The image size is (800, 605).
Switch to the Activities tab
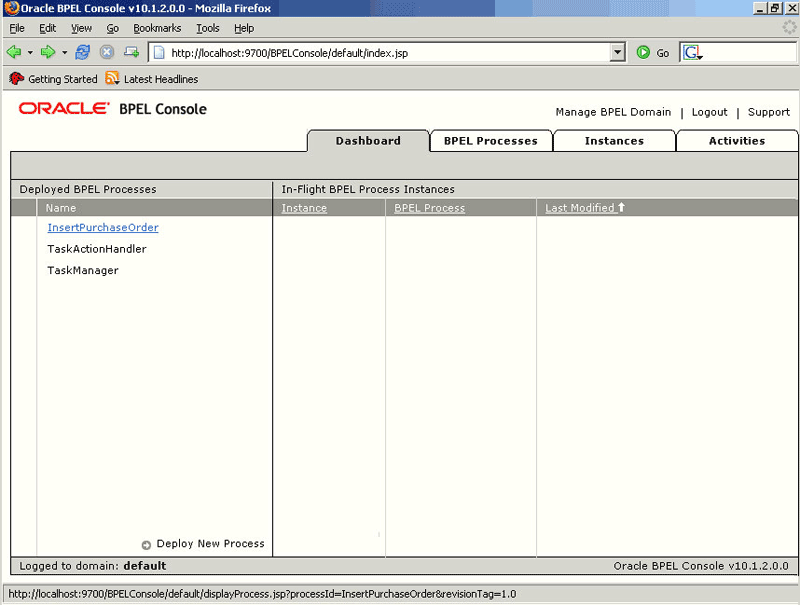click(x=737, y=141)
